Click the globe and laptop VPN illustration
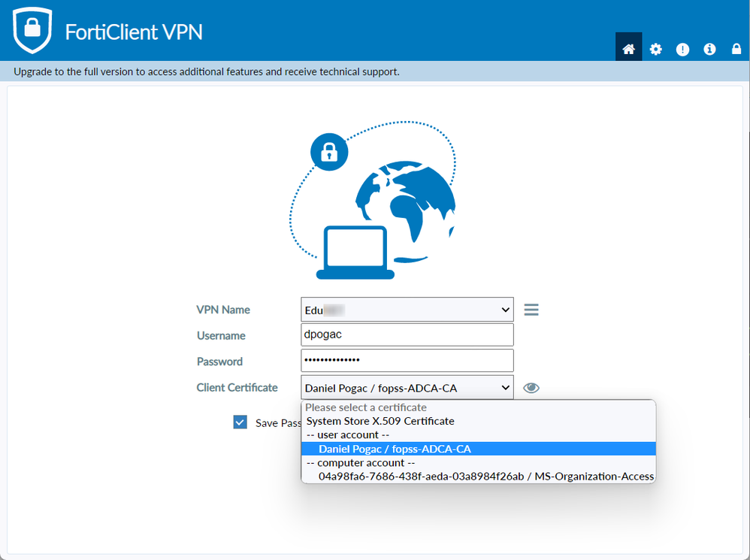 [373, 200]
